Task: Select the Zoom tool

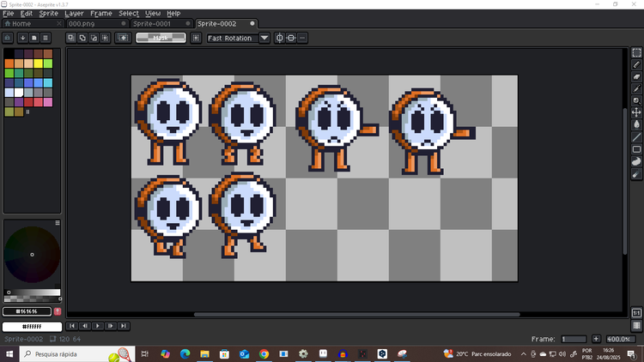Action: click(636, 100)
